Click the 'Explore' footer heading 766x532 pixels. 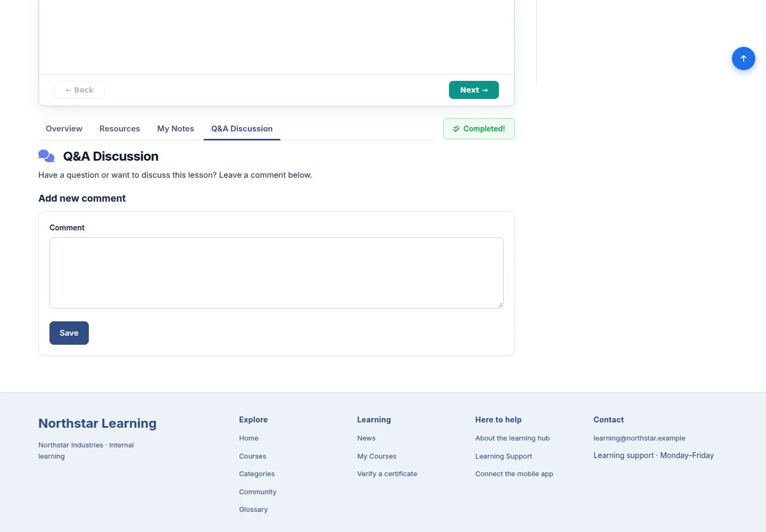(253, 420)
